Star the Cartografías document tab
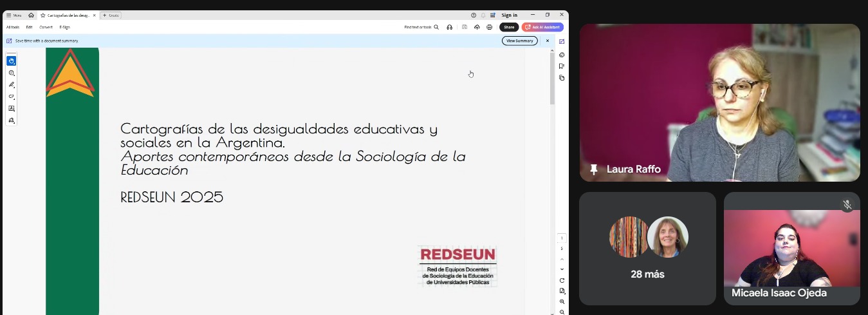This screenshot has width=868, height=315. point(42,15)
